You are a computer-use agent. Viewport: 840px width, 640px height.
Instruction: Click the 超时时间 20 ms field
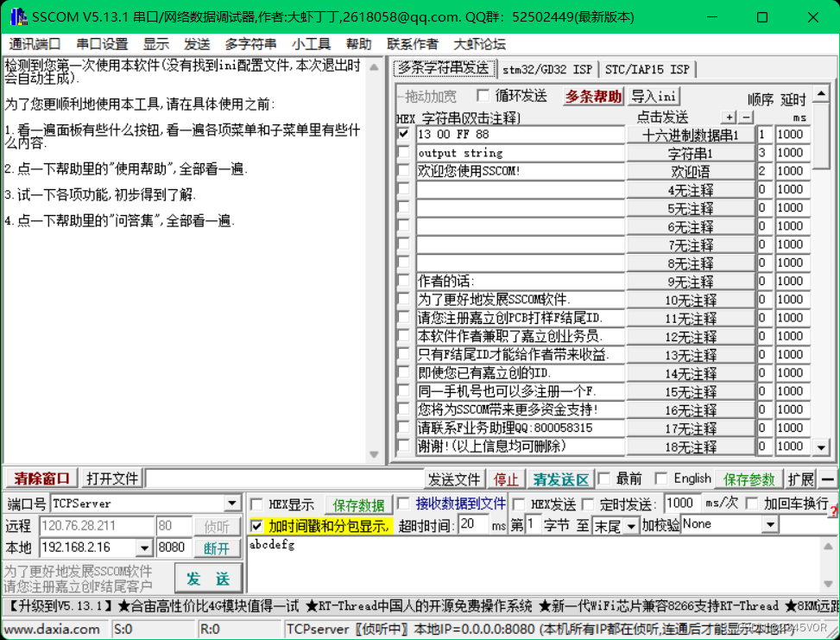(473, 523)
